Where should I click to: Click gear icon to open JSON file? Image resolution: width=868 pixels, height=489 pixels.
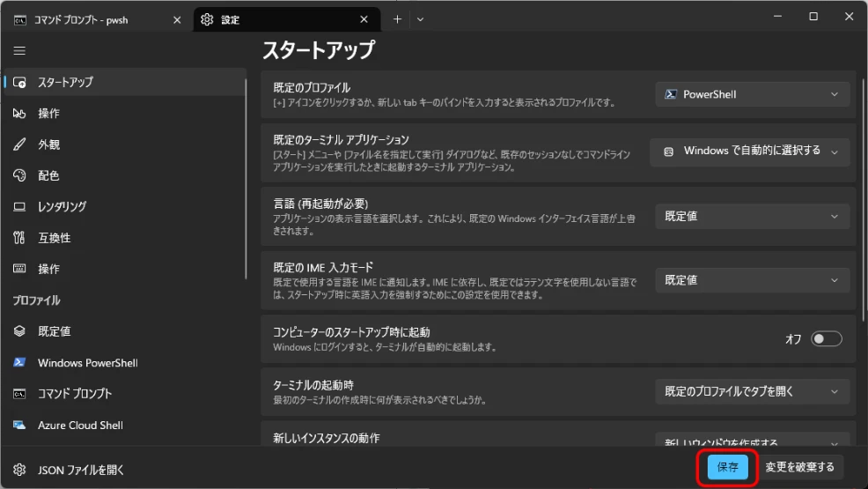point(20,469)
